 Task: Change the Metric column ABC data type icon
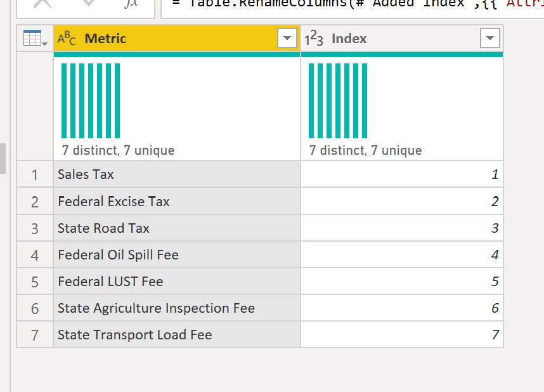point(67,38)
